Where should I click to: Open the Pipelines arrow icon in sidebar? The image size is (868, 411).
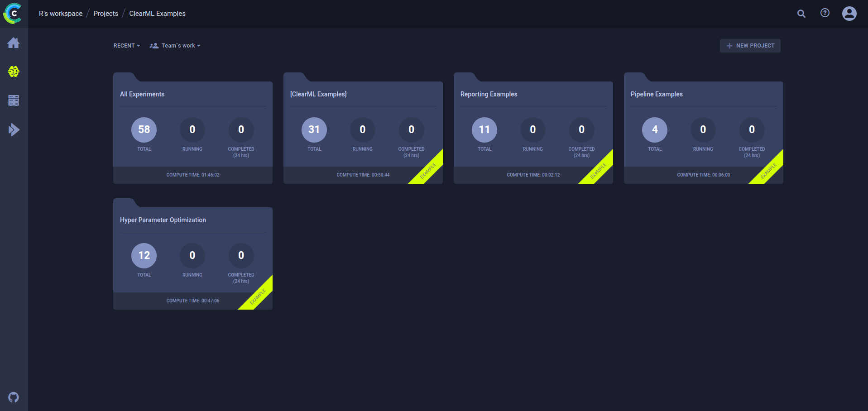[x=14, y=130]
